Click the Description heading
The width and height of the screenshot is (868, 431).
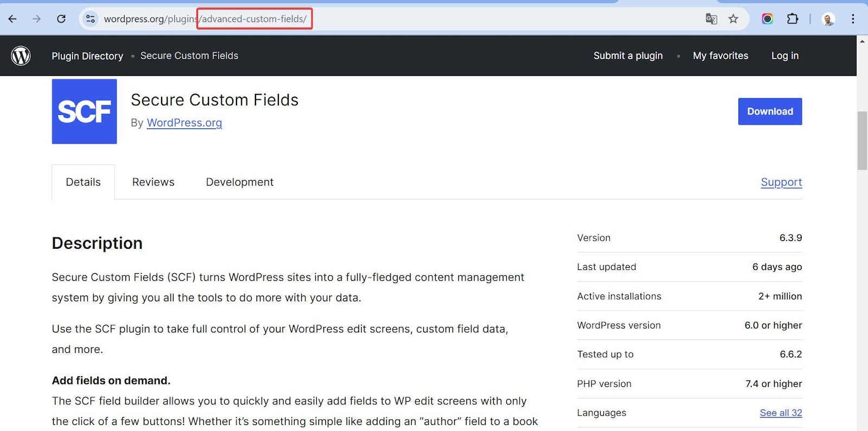97,243
